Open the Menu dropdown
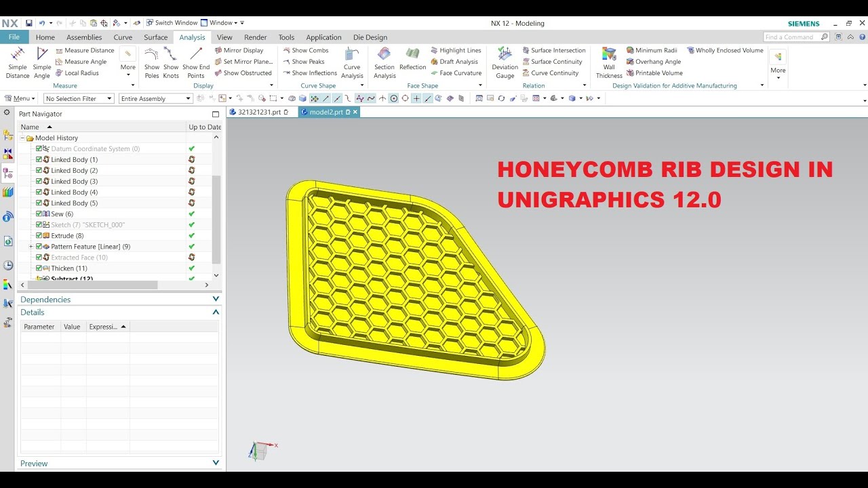868x488 pixels. (x=19, y=98)
